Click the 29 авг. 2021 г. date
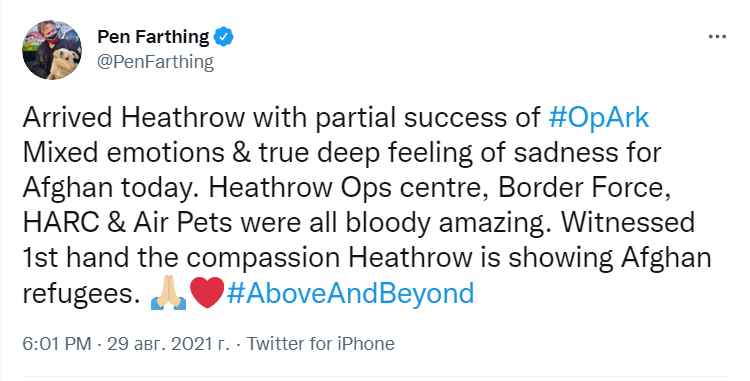This screenshot has height=381, width=750. tap(168, 344)
